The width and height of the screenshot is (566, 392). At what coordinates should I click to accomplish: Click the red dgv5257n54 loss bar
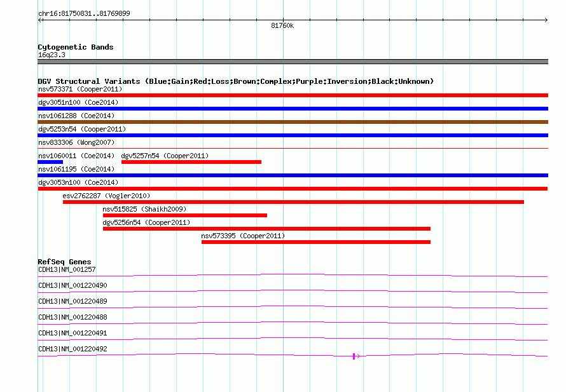tap(191, 162)
